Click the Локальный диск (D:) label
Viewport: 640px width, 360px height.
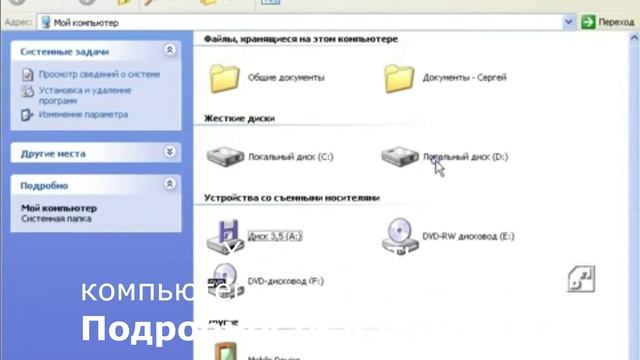coord(465,157)
